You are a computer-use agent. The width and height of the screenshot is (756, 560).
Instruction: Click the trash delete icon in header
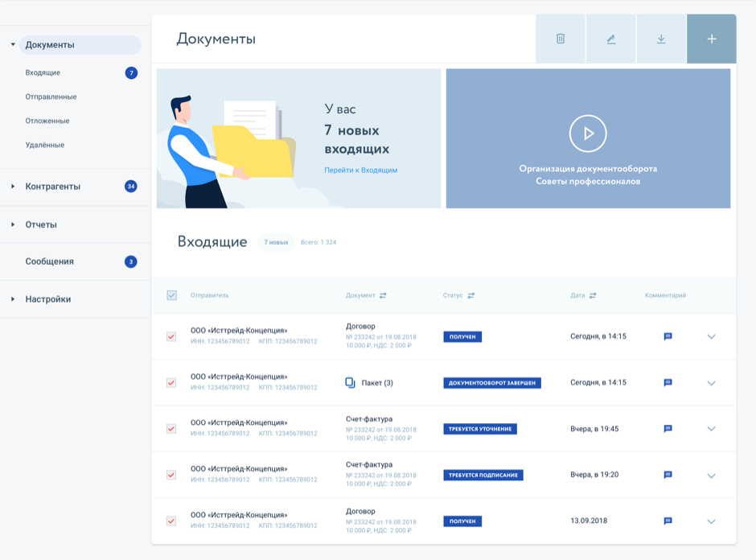click(561, 39)
